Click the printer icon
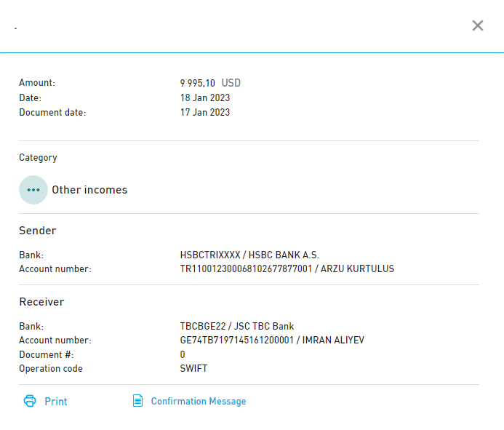Screen dimensions: 504x430 tap(30, 401)
